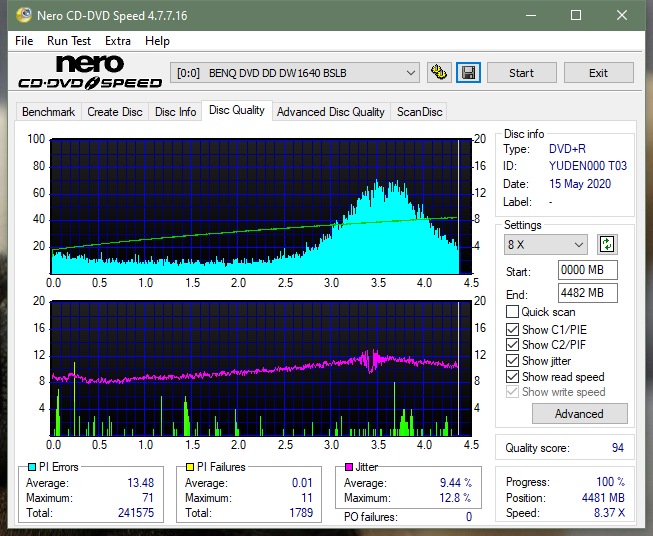Click the End position field 4482 MB
The height and width of the screenshot is (536, 653).
[588, 293]
